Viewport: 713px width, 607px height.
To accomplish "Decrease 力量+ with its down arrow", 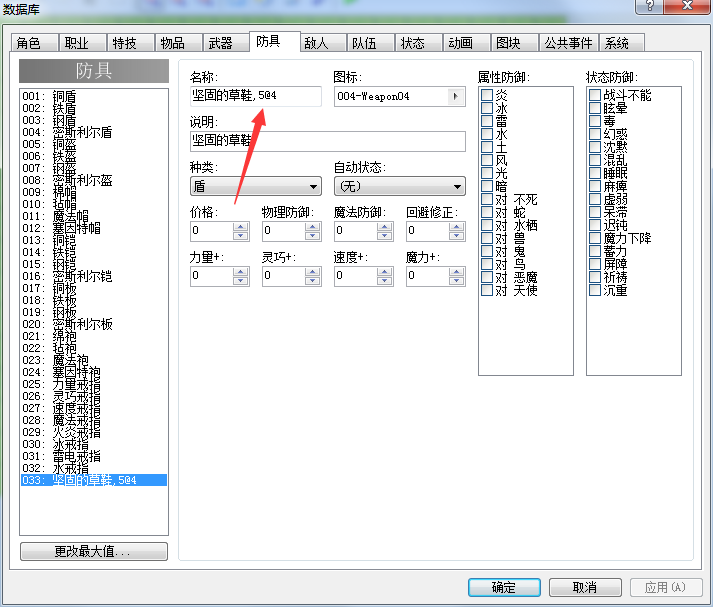I will coord(241,281).
